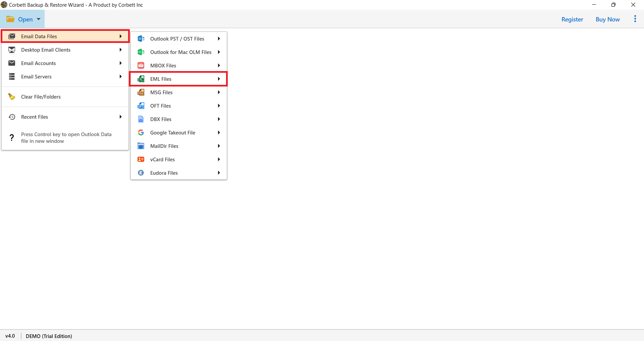The width and height of the screenshot is (644, 341).
Task: Select DBX Files submenu entry
Action: 179,119
